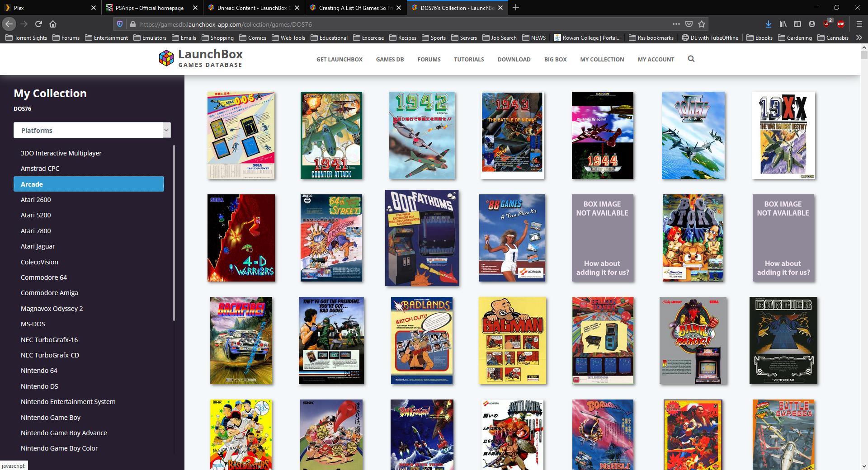Open DL with TubeOffline bookmark
The image size is (868, 470).
click(710, 38)
